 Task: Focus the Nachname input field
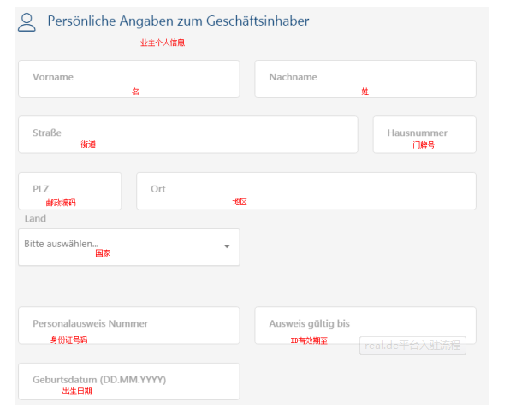(x=365, y=79)
